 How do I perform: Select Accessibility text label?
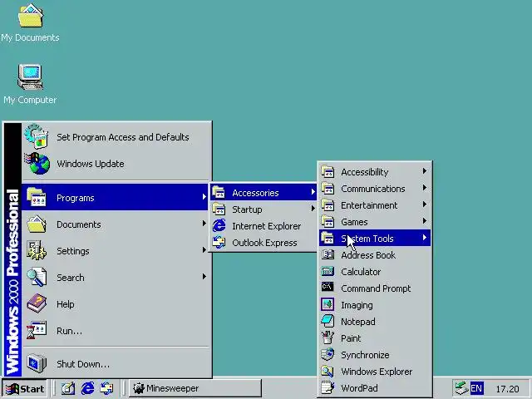364,172
